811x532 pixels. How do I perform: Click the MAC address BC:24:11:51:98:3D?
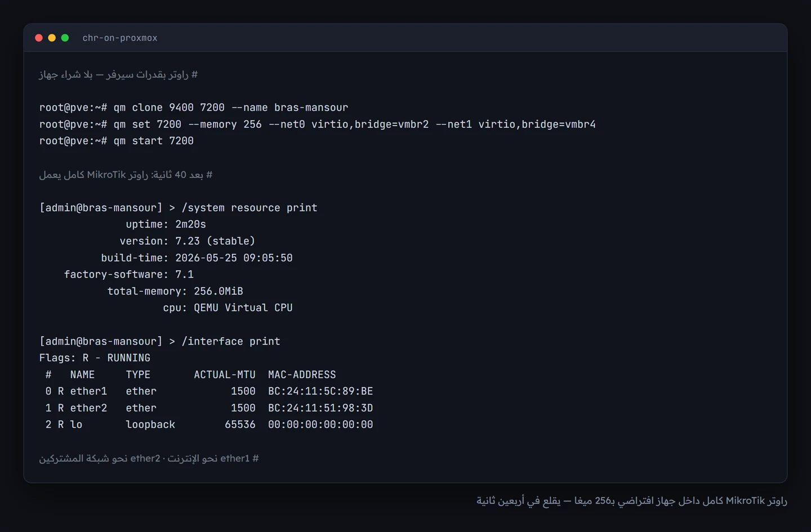click(x=320, y=408)
